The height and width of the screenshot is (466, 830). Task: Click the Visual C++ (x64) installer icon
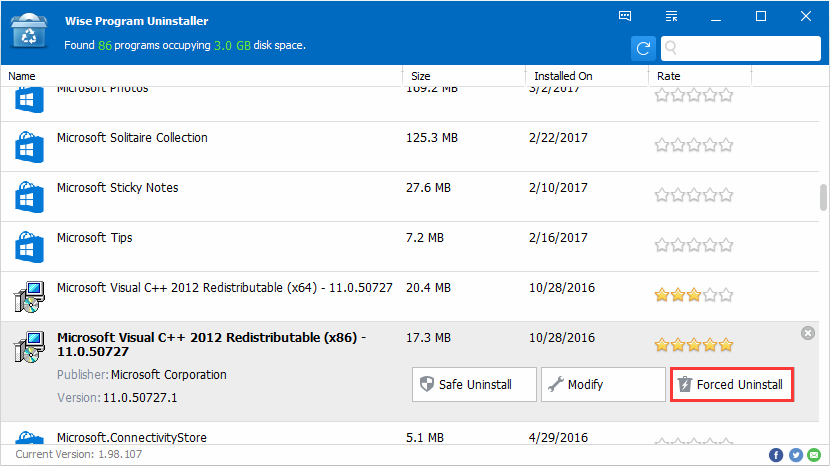(29, 297)
